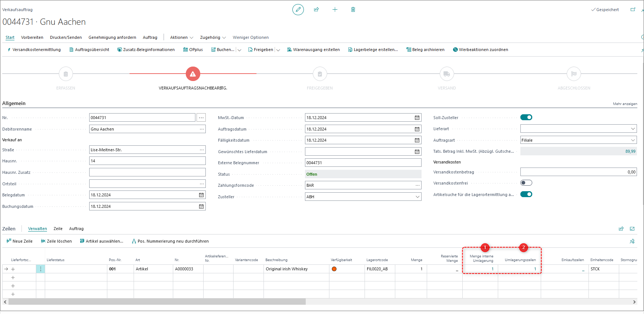
Task: Click the edit pencil icon at top
Action: click(x=298, y=10)
